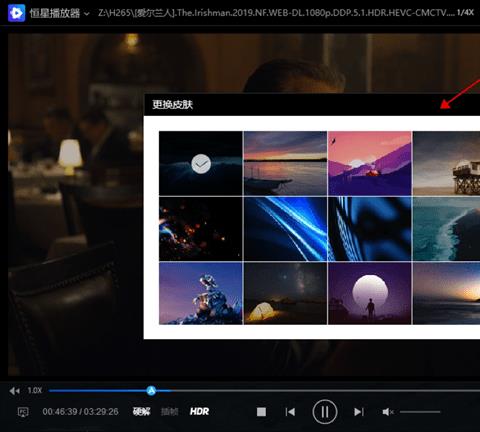This screenshot has width=480, height=432.
Task: Click the 00:46:39 / 03:29:26 time display
Action: pos(80,412)
